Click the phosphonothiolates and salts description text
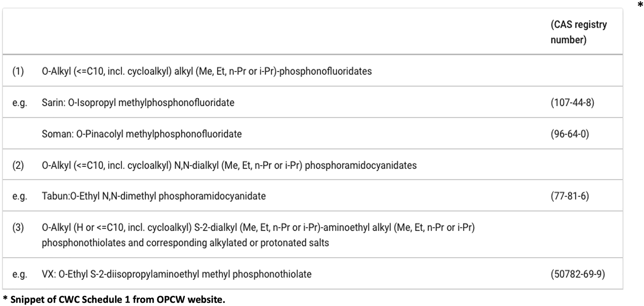This screenshot has height=306, width=644. pos(258,235)
